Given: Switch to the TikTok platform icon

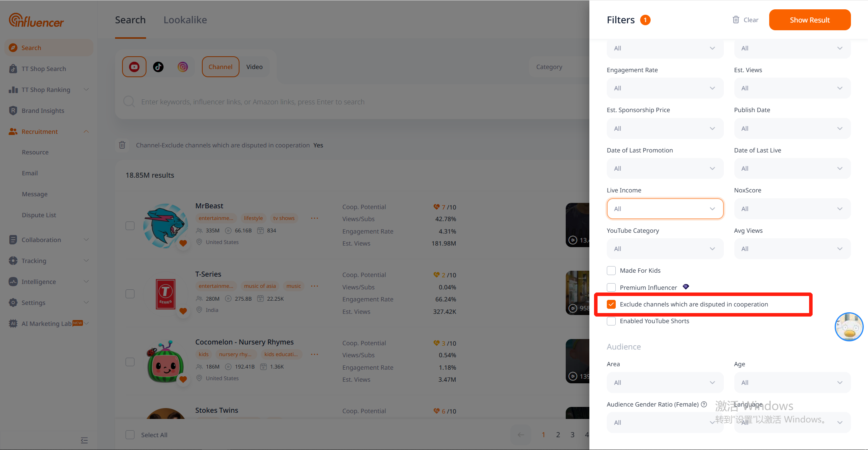Looking at the screenshot, I should (x=158, y=67).
